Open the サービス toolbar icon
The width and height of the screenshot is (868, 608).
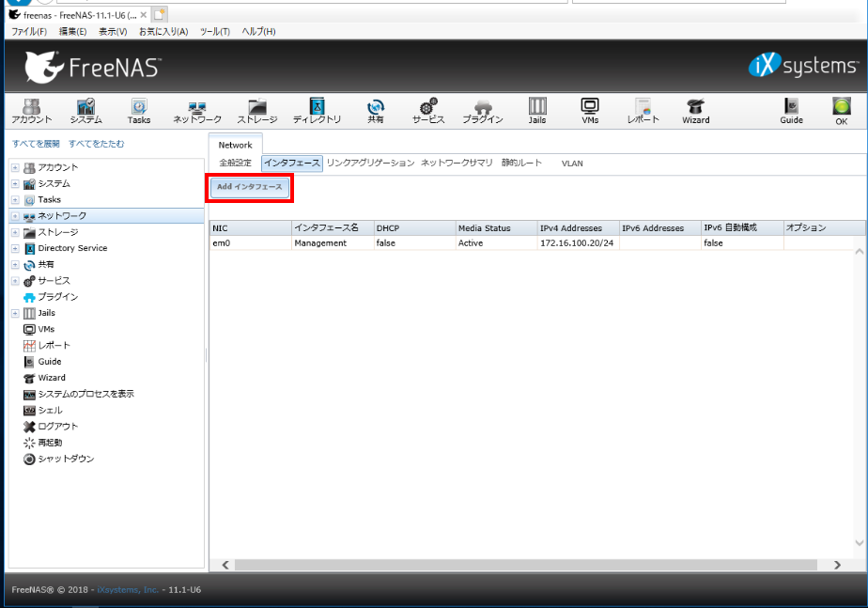428,111
